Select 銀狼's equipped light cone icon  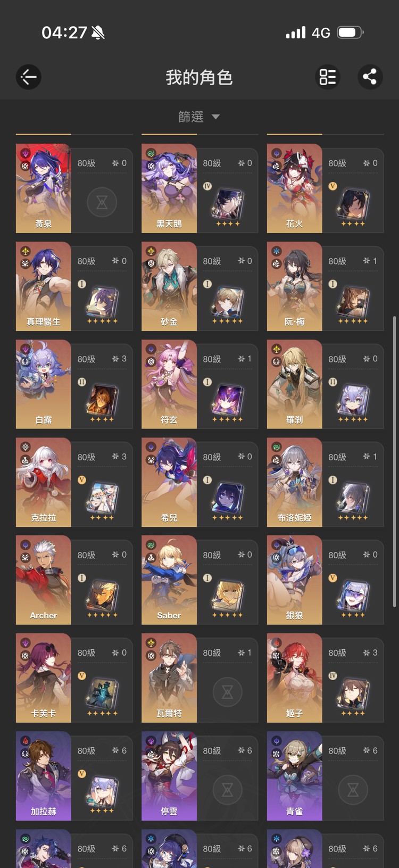pyautogui.click(x=353, y=597)
